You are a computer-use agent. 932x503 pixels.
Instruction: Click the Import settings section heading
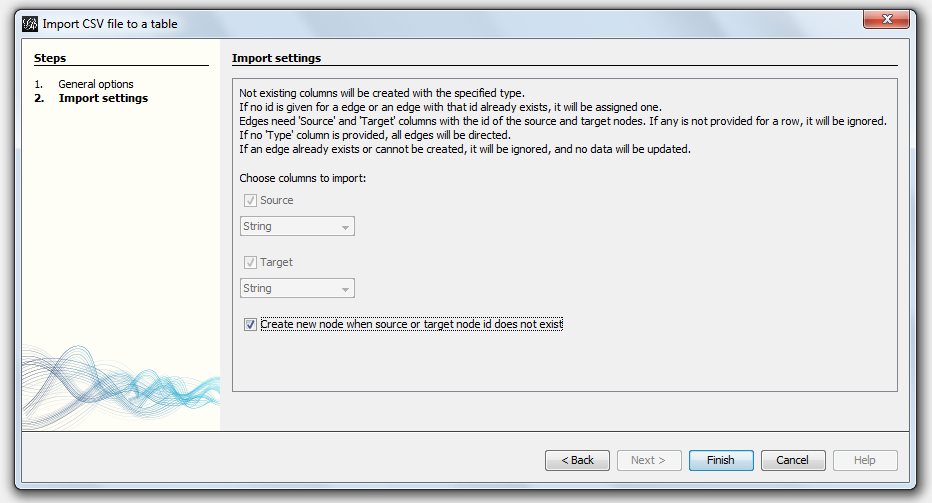click(276, 58)
